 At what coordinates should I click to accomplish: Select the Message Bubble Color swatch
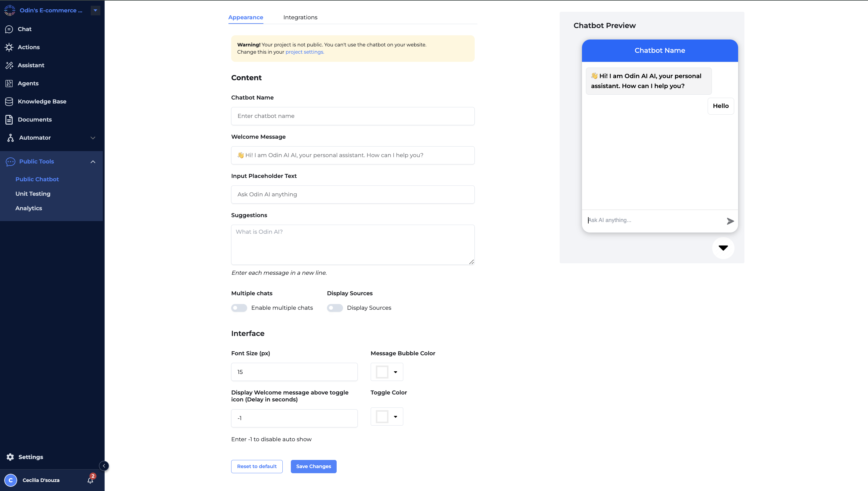(x=382, y=372)
